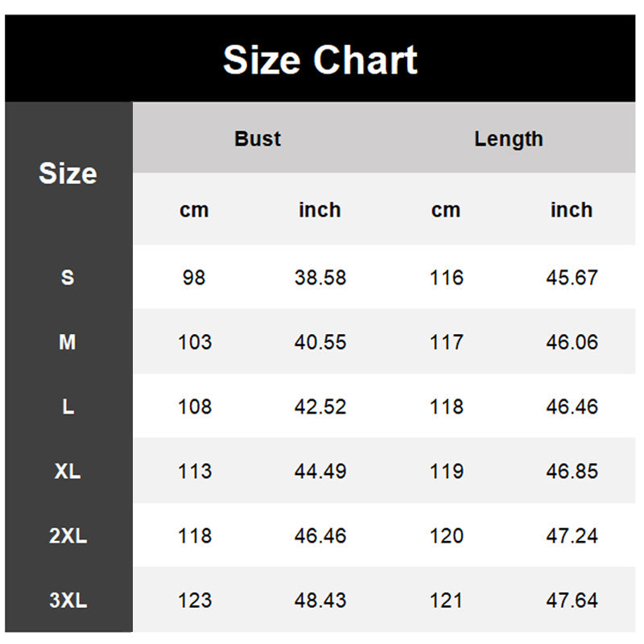Select the 116 cm length value
644x644 pixels.
[x=446, y=278]
